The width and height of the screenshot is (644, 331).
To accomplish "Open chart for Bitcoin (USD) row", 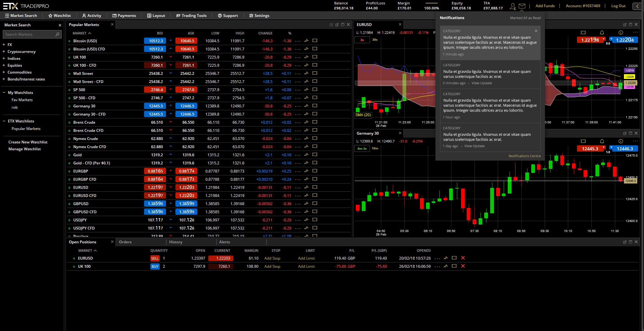I will [306, 41].
